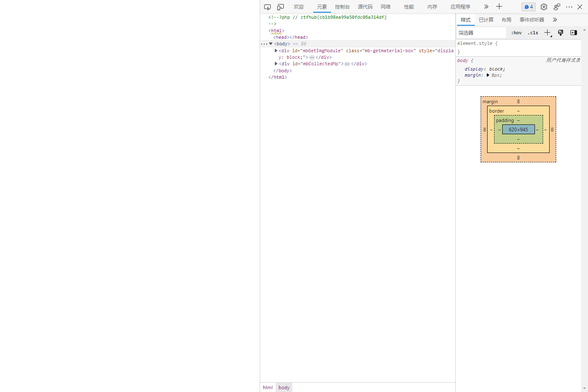Toggle the computed styles sidebar icon
This screenshot has height=392, width=588.
tap(574, 33)
